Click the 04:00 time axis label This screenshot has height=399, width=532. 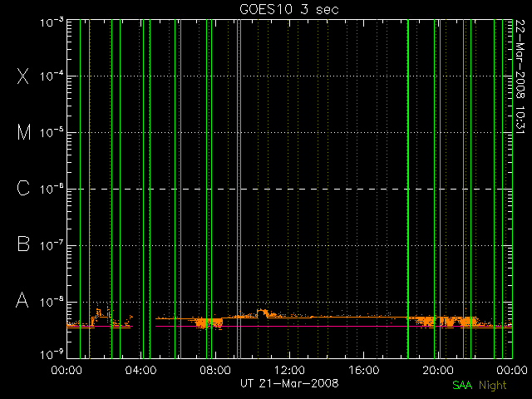click(x=140, y=369)
